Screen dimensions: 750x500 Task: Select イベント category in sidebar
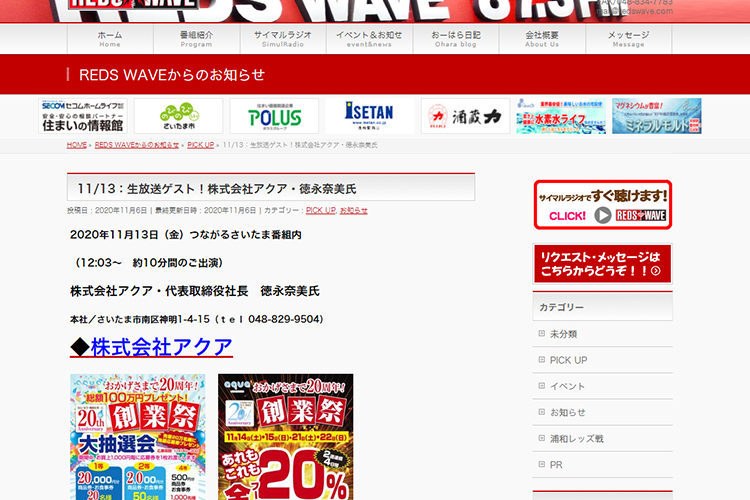coord(567,386)
